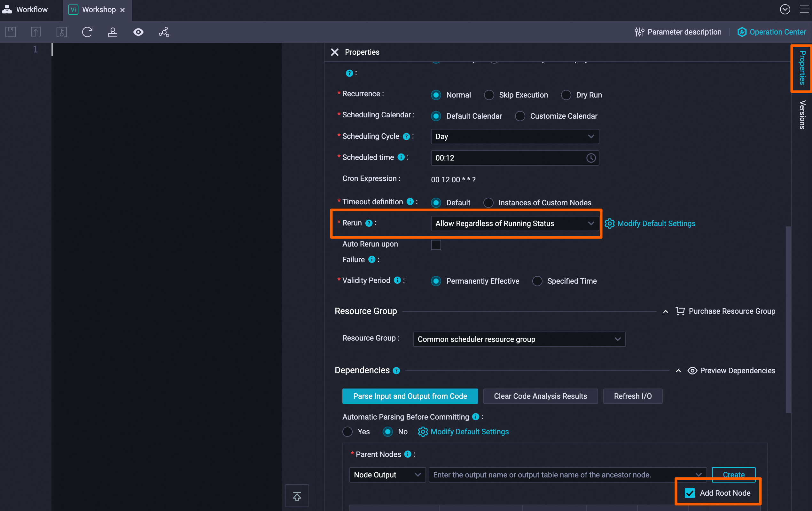Click the Create parent node button

click(x=733, y=475)
